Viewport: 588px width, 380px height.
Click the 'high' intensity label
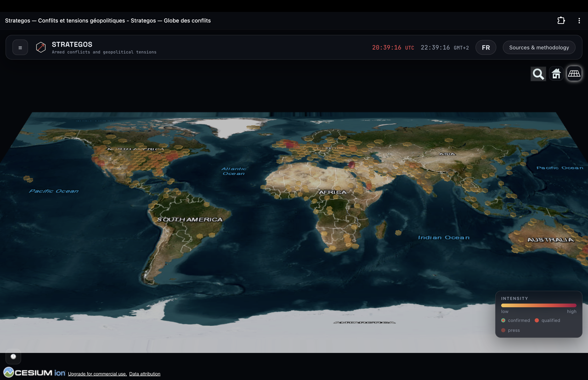pos(571,311)
